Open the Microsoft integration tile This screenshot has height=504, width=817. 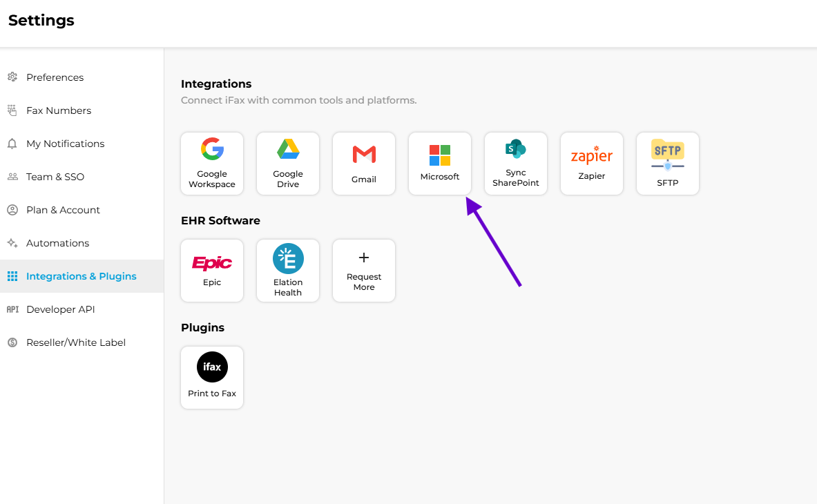pyautogui.click(x=440, y=164)
